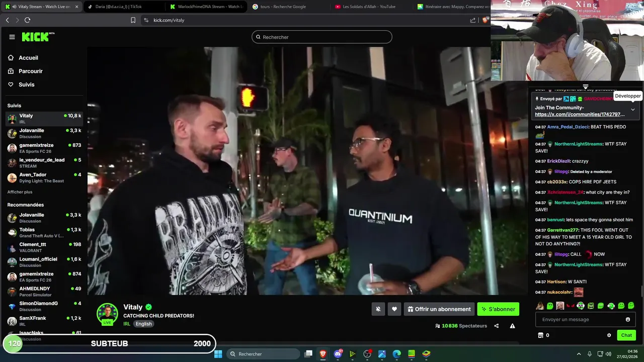Open chat settings gear icon
The width and height of the screenshot is (644, 362).
click(609, 335)
